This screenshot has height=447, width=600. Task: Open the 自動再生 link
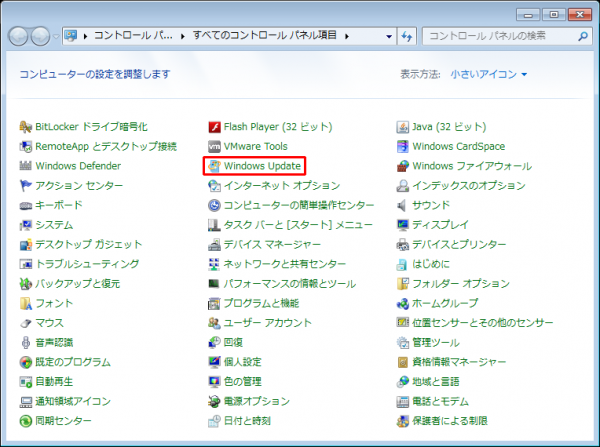click(54, 382)
